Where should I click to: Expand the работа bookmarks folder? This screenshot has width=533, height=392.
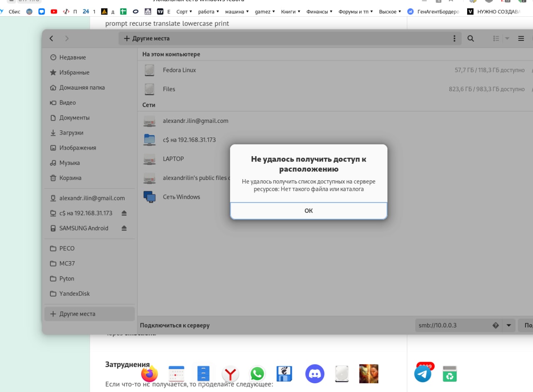[x=209, y=12]
